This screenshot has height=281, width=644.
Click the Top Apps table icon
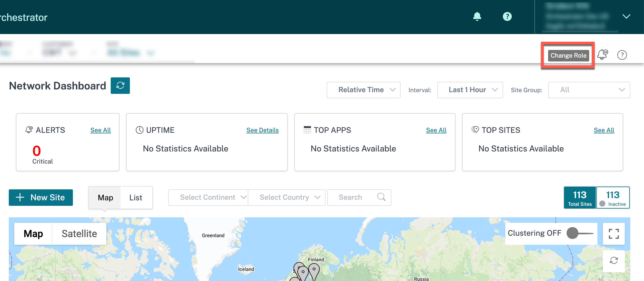coord(307,130)
